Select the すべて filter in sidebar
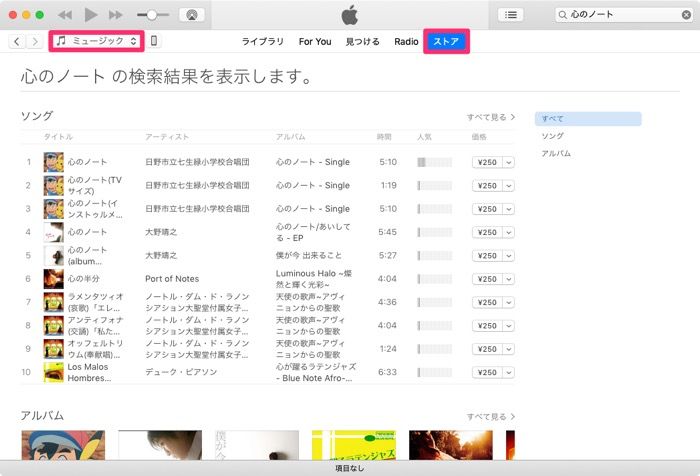 tap(588, 118)
